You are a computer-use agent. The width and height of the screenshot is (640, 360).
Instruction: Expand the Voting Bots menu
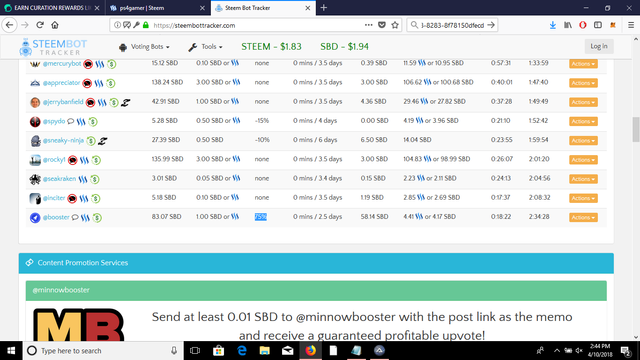click(x=144, y=47)
